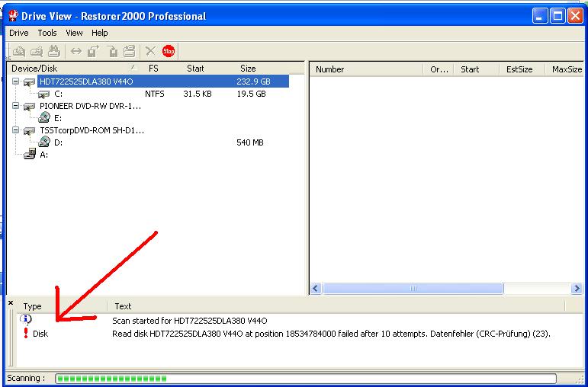Click the floppy drive icon next to A:
Viewport: 588px width, 387px height.
pos(30,154)
